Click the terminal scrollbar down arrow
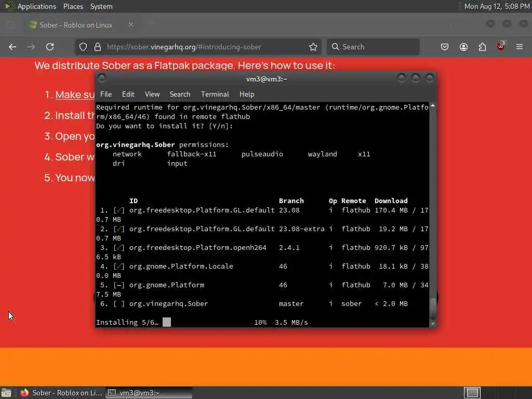Viewport: 532px width, 399px height. [x=433, y=324]
